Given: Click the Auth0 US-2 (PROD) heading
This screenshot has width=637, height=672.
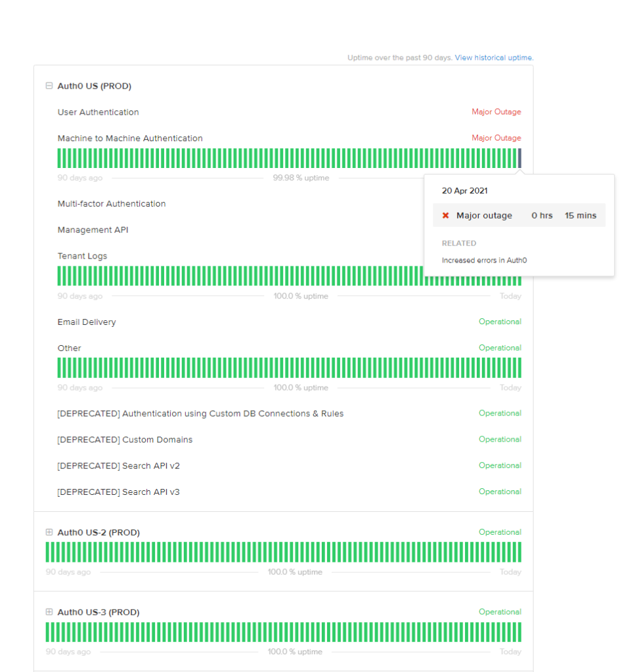Looking at the screenshot, I should (x=99, y=532).
